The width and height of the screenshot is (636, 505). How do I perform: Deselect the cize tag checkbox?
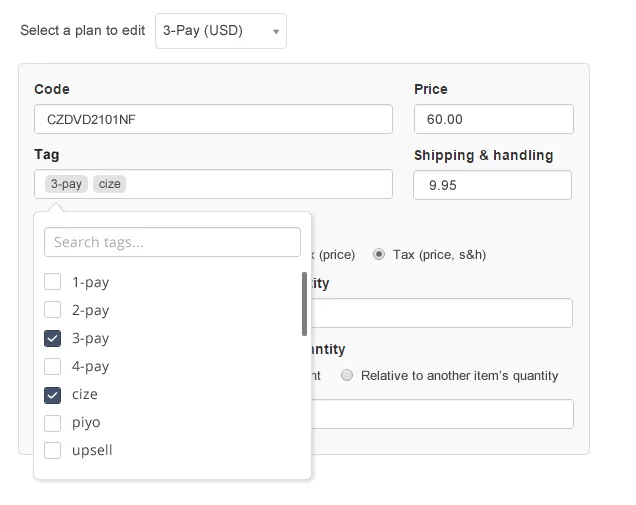[x=53, y=394]
